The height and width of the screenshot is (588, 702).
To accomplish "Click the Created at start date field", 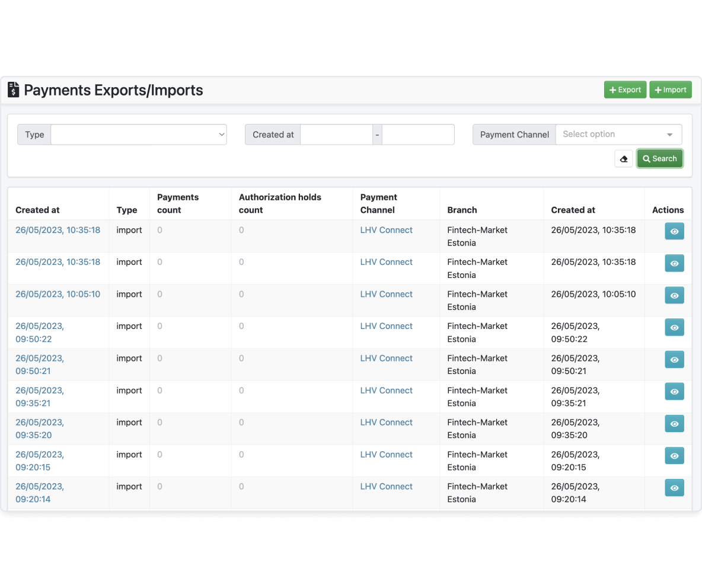I will pos(336,135).
